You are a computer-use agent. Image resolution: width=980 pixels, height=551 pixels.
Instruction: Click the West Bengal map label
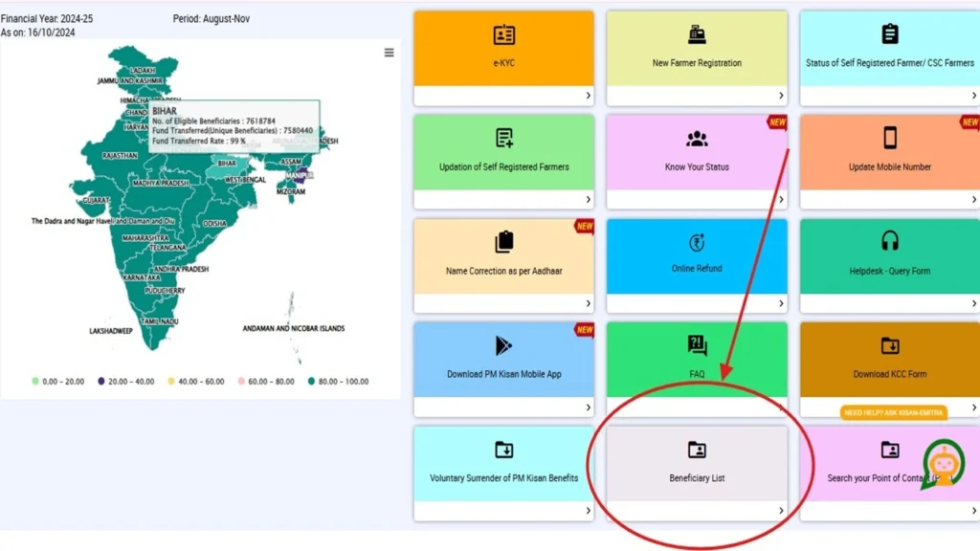245,180
